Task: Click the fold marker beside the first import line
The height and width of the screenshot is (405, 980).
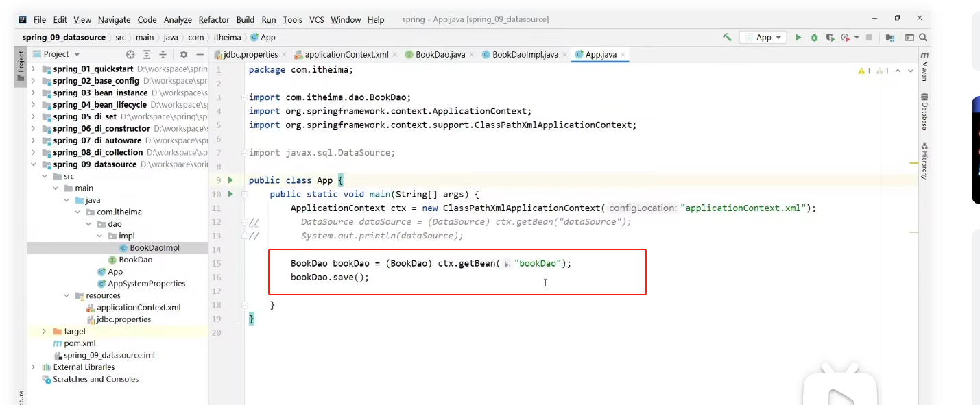Action: point(245,97)
